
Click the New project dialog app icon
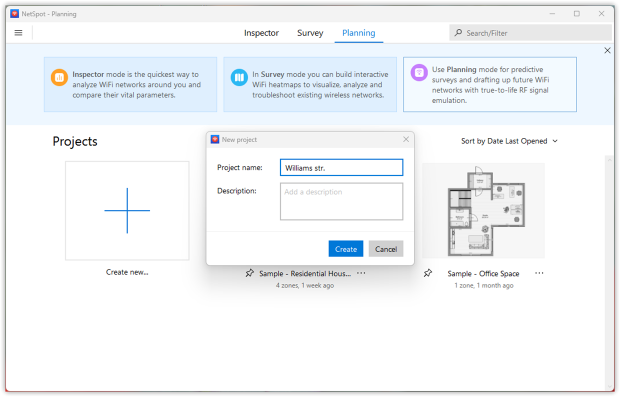pyautogui.click(x=215, y=139)
